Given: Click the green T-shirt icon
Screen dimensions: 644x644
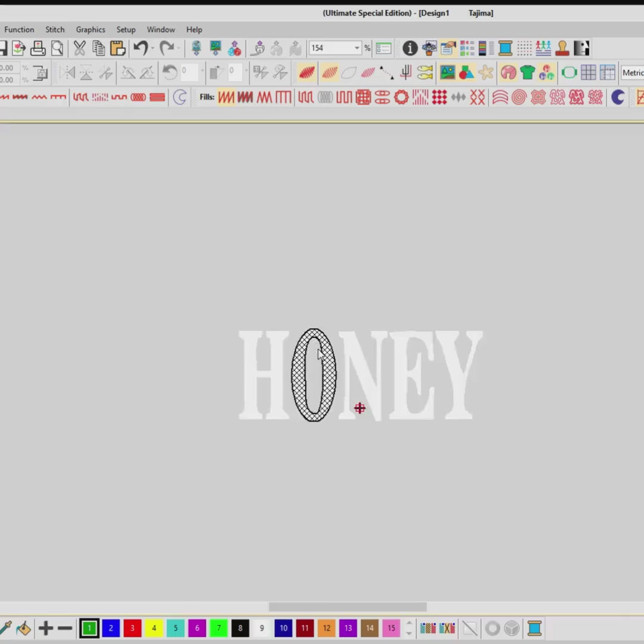Looking at the screenshot, I should (x=527, y=73).
